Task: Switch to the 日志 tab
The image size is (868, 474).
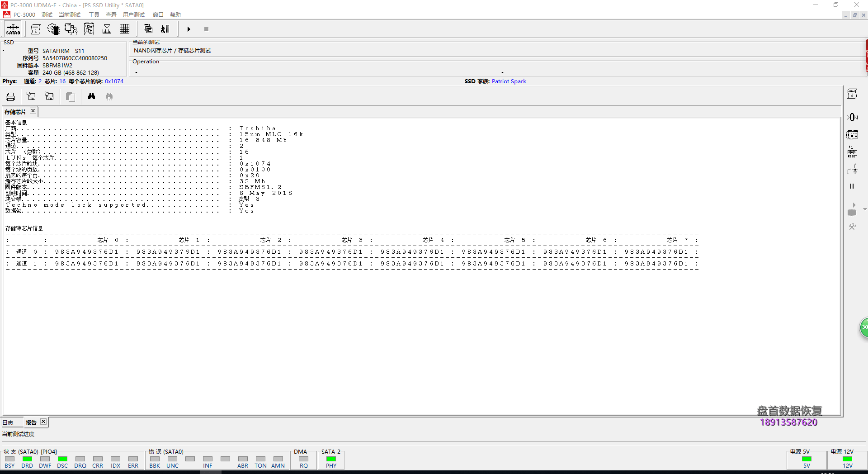Action: (8, 423)
